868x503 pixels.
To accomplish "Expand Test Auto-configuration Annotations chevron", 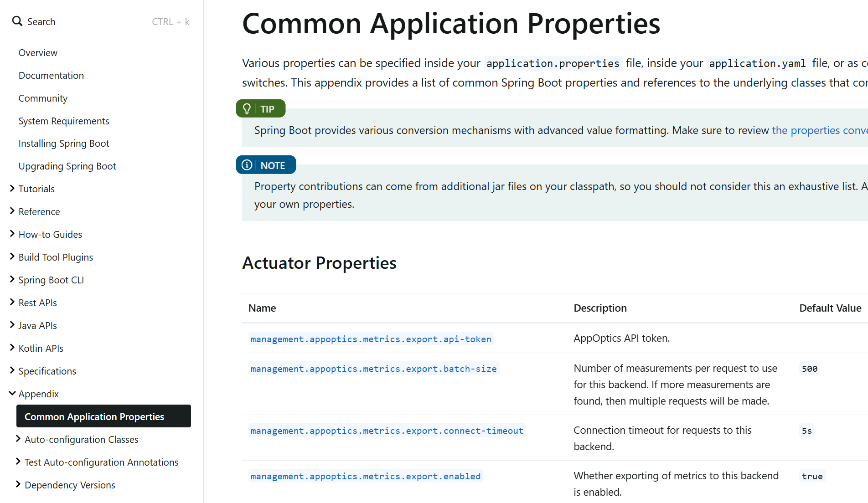I will coord(18,462).
